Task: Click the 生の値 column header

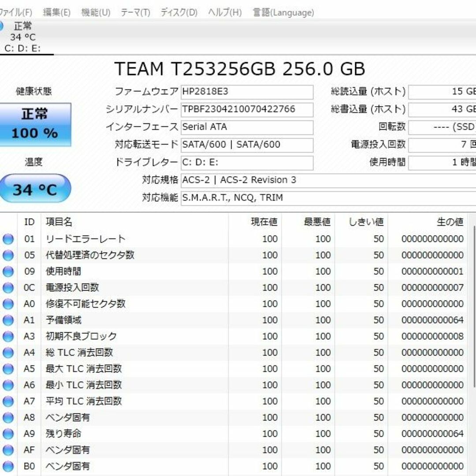Action: coord(428,222)
